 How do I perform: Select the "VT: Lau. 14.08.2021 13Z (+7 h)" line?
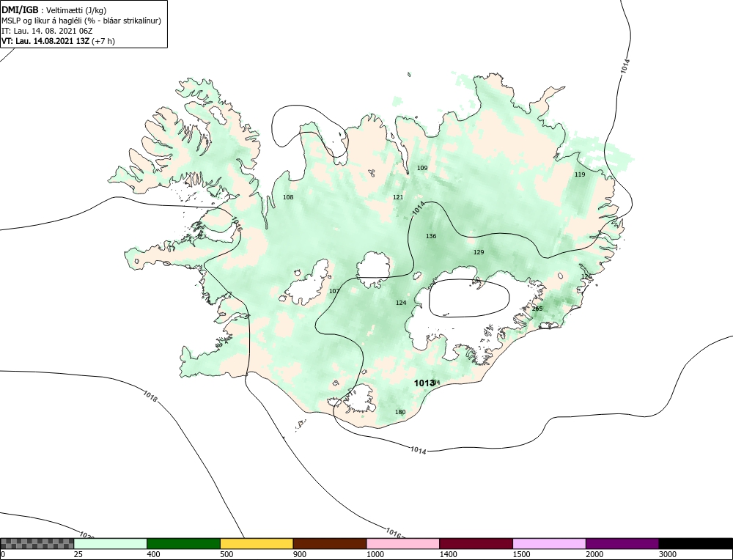click(x=59, y=40)
